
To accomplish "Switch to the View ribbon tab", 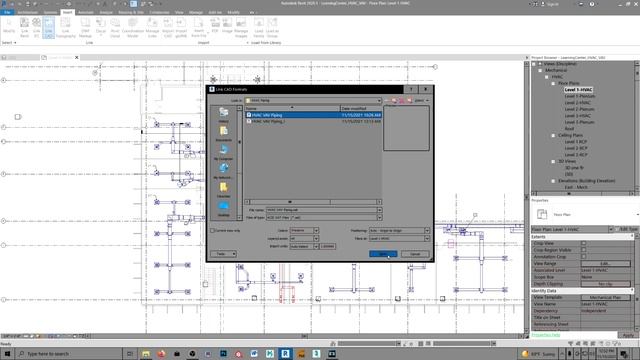I will point(179,12).
